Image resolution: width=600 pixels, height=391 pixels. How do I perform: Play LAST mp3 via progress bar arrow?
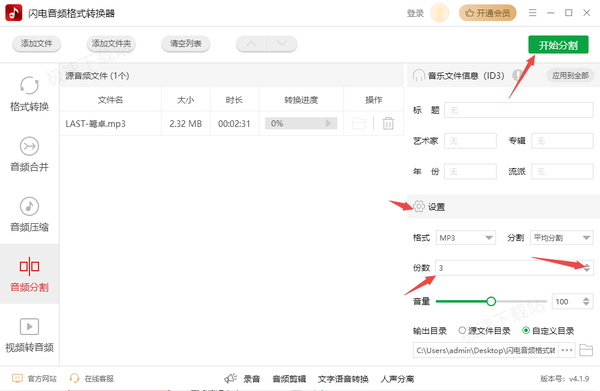(328, 123)
